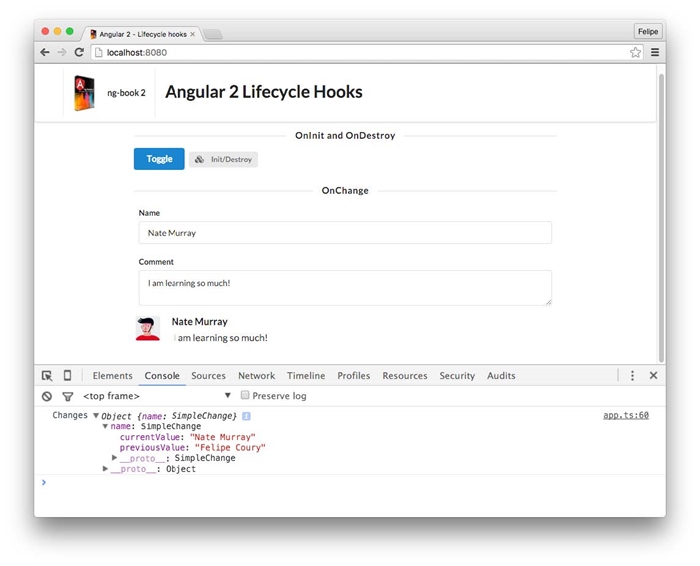Open the top frame context dropdown
Viewport: 700px width, 566px height.
227,396
